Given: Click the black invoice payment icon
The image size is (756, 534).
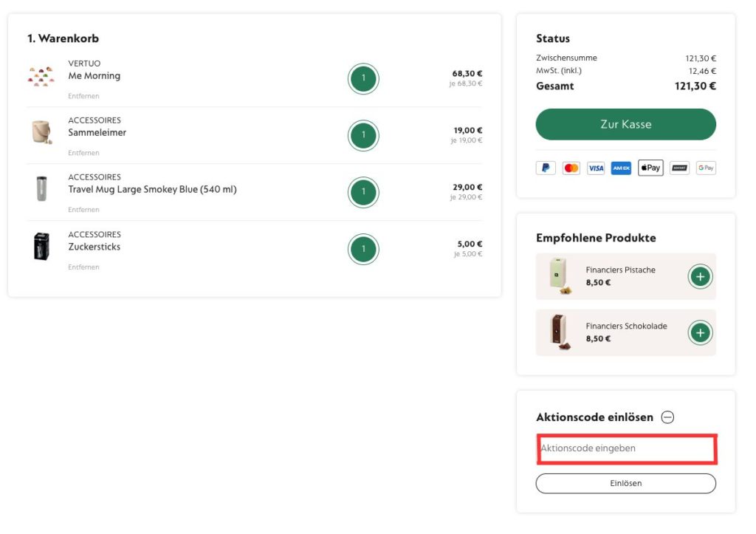Looking at the screenshot, I should point(679,168).
